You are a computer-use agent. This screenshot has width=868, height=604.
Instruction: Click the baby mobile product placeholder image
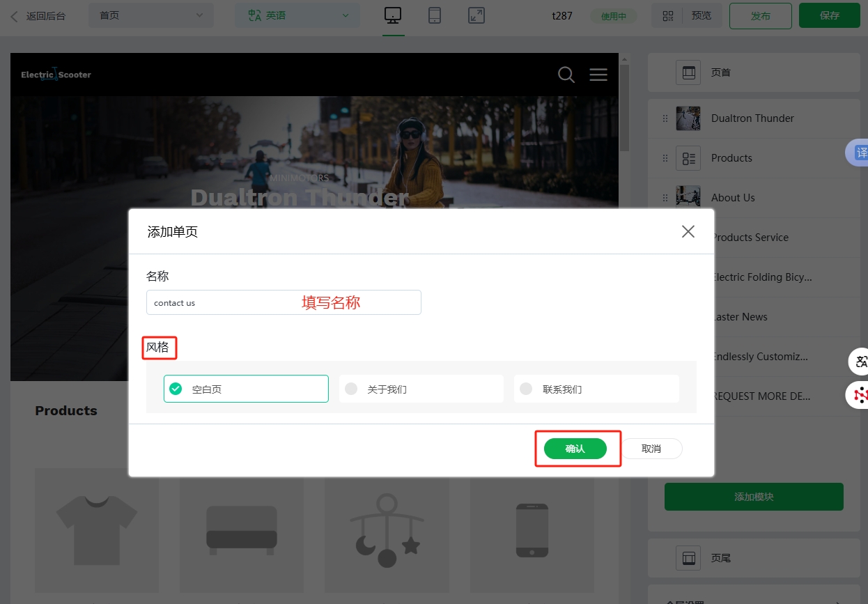[387, 529]
